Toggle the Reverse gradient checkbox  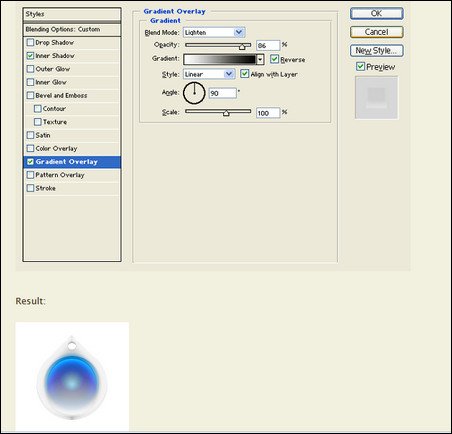pos(274,59)
